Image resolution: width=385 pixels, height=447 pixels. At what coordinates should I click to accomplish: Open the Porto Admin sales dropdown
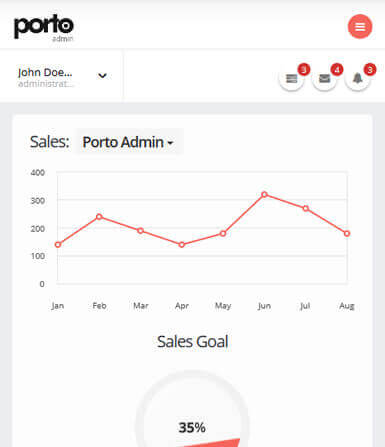(128, 142)
